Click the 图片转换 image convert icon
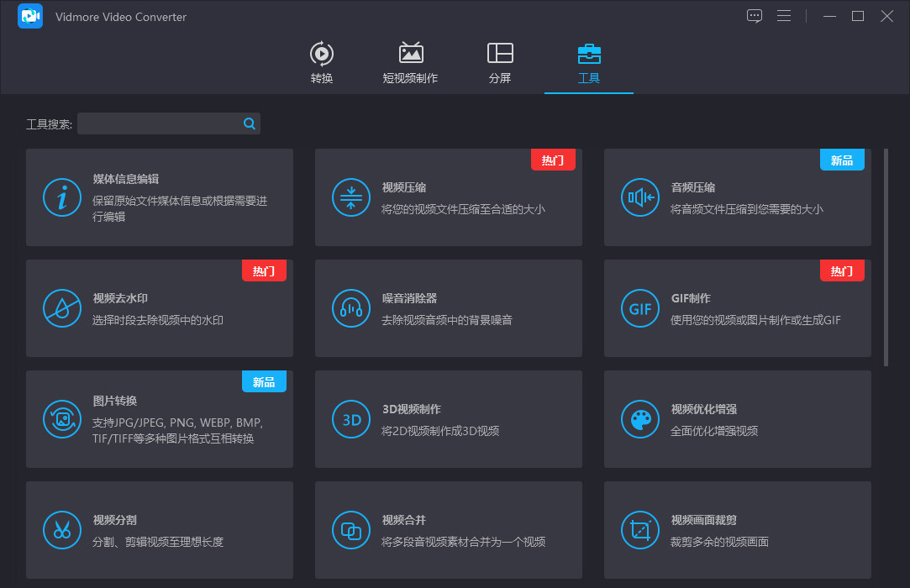Image resolution: width=910 pixels, height=588 pixels. (62, 419)
